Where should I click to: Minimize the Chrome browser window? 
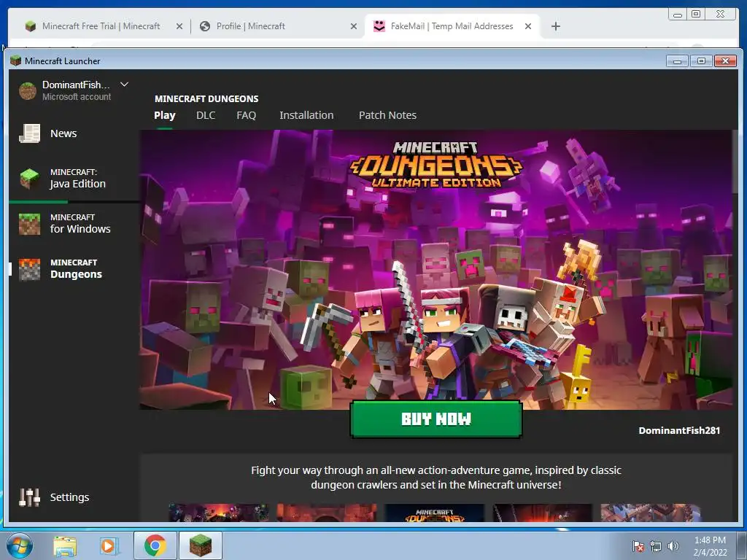677,15
